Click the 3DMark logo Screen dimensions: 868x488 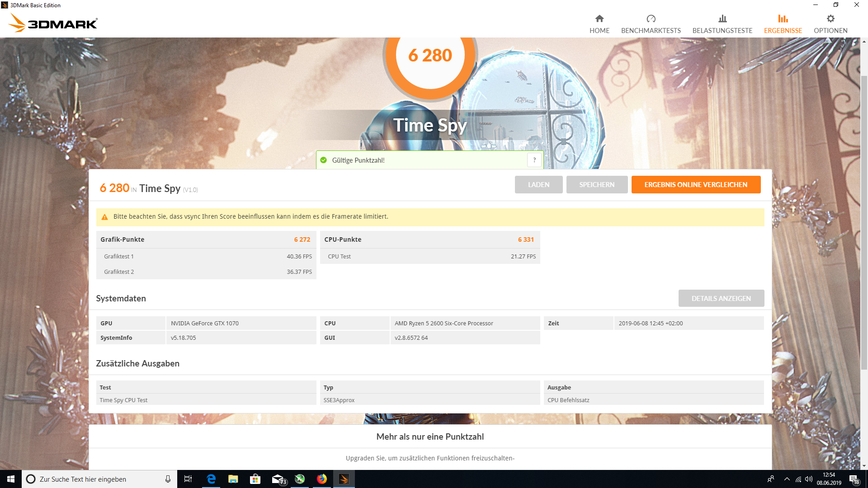pos(53,23)
